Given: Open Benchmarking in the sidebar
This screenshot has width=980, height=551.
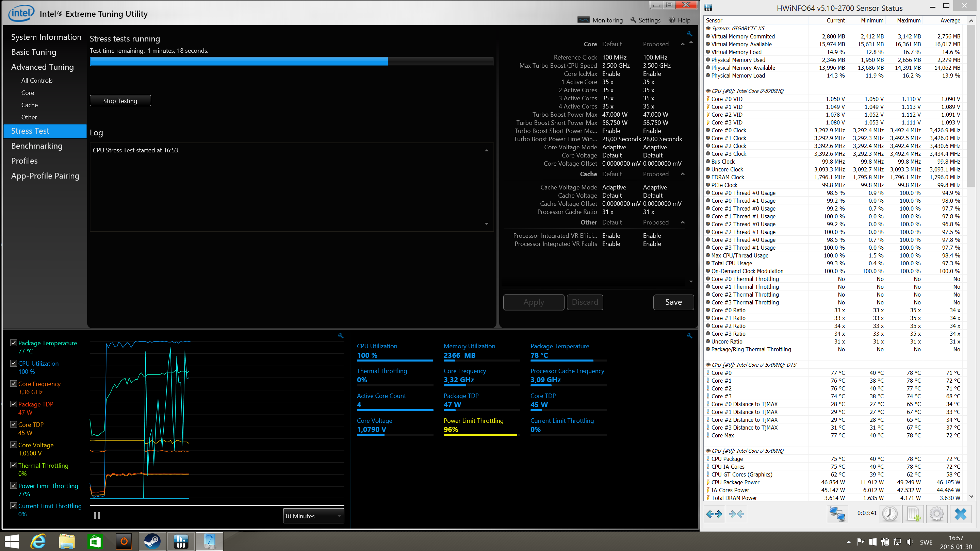Looking at the screenshot, I should tap(37, 146).
